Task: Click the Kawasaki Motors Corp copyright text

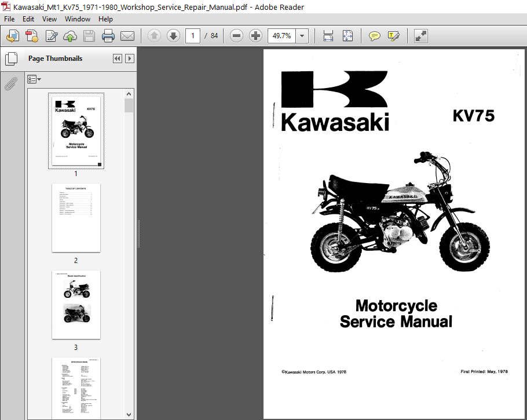Action: 313,372
